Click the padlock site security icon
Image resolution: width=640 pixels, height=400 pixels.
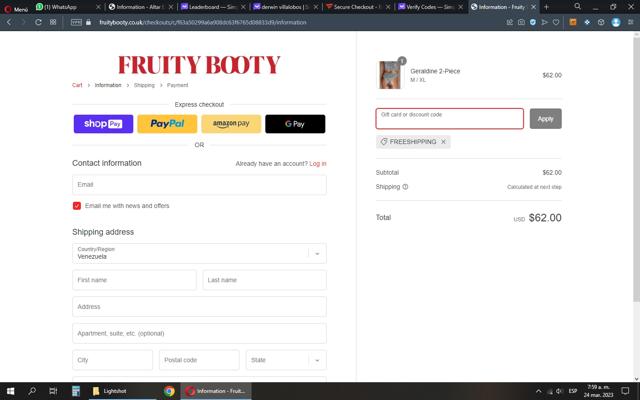(x=88, y=22)
